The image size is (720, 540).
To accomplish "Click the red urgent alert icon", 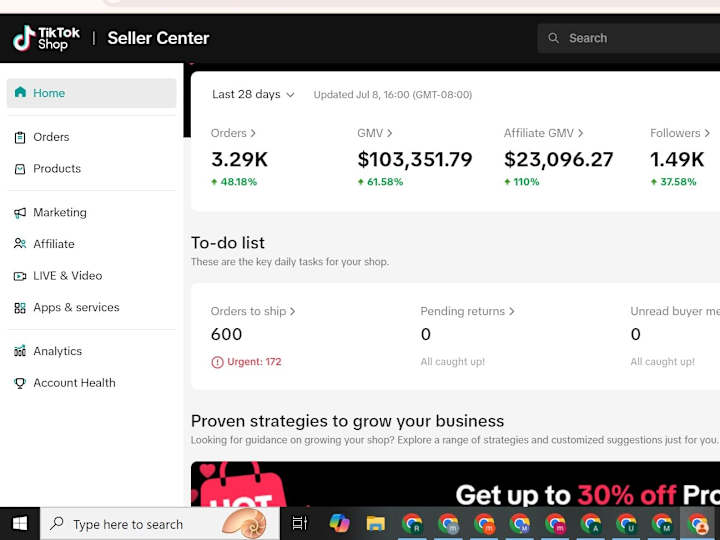I will (217, 362).
